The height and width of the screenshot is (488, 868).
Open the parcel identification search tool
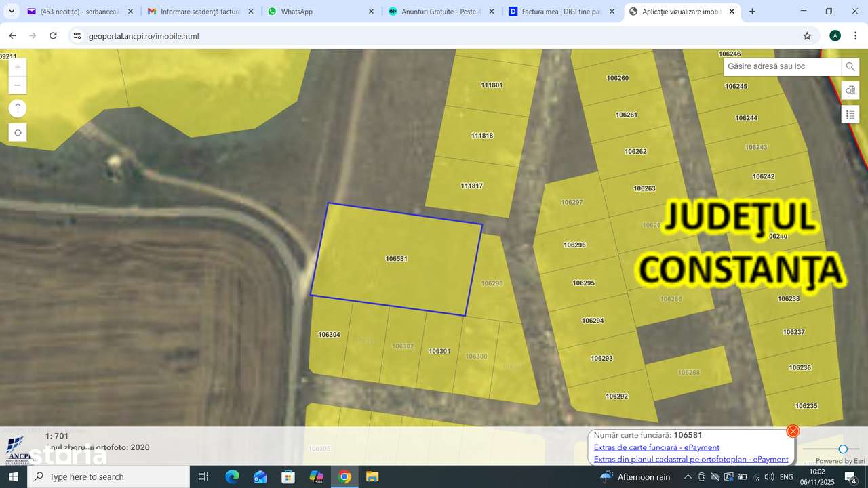click(850, 90)
